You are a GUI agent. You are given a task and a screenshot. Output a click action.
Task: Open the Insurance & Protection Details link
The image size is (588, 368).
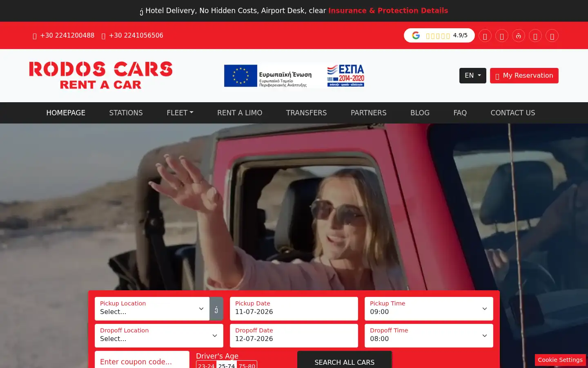click(388, 11)
